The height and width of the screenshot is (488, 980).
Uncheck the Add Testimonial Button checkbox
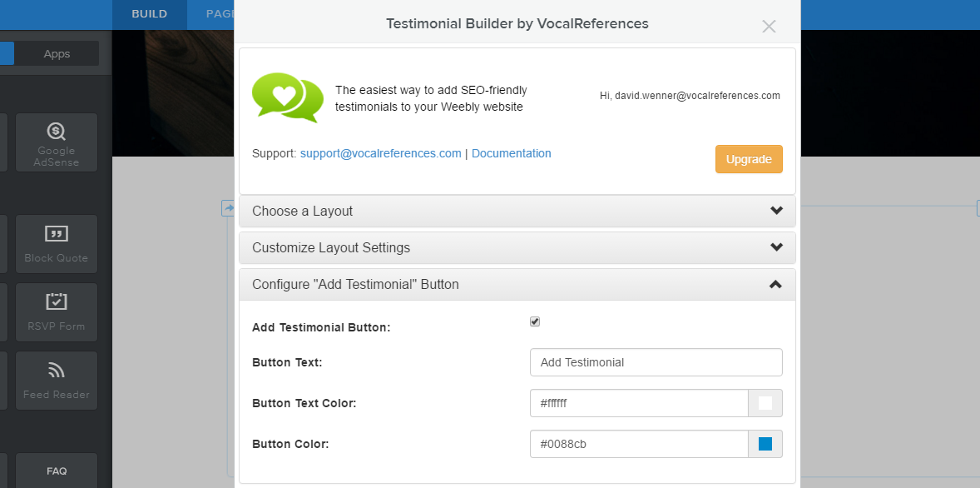pyautogui.click(x=534, y=321)
